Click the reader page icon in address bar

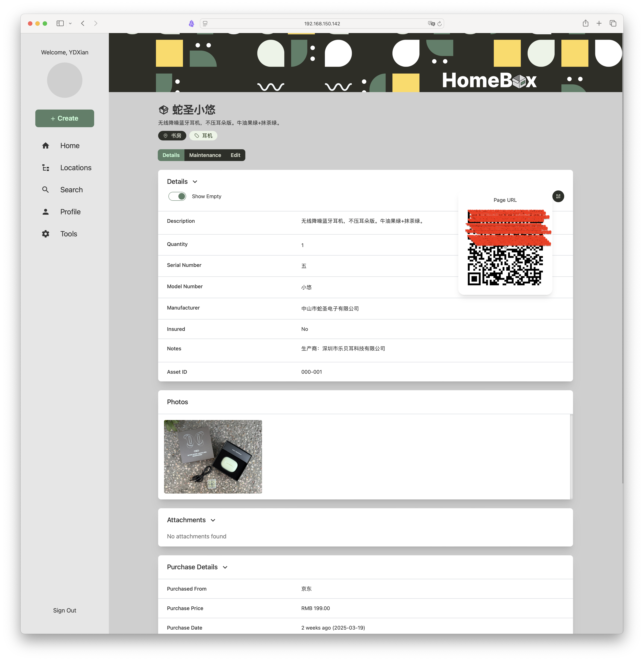[205, 23]
